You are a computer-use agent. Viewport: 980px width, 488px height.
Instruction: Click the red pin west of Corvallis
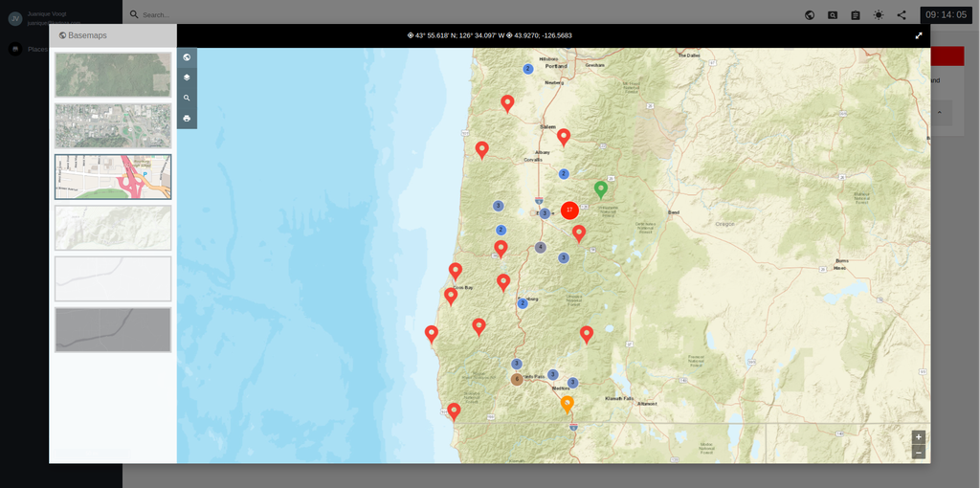point(482,149)
